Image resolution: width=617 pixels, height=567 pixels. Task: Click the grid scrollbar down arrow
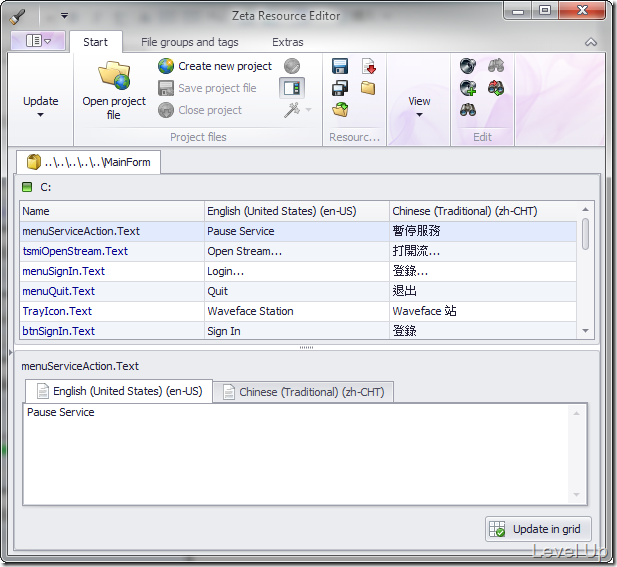point(586,331)
